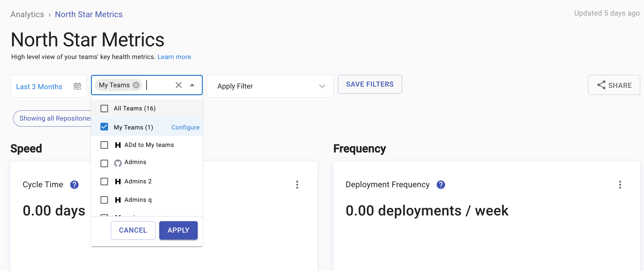Image resolution: width=644 pixels, height=271 pixels.
Task: Check the All Teams (16) checkbox
Action: (x=104, y=109)
